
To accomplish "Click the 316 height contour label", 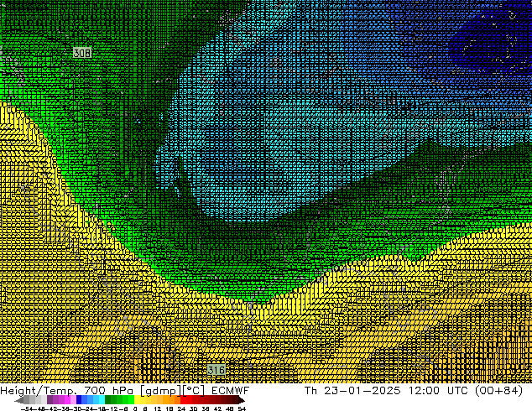I will 216,370.
